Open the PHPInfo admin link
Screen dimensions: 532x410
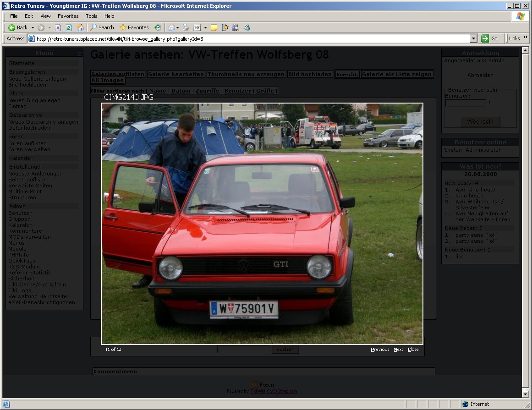[x=18, y=255]
